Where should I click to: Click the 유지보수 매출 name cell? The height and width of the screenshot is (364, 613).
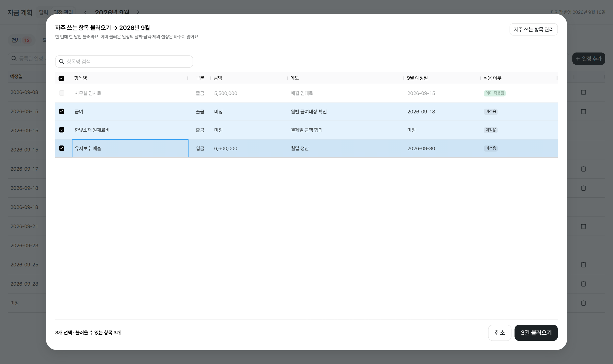[130, 148]
